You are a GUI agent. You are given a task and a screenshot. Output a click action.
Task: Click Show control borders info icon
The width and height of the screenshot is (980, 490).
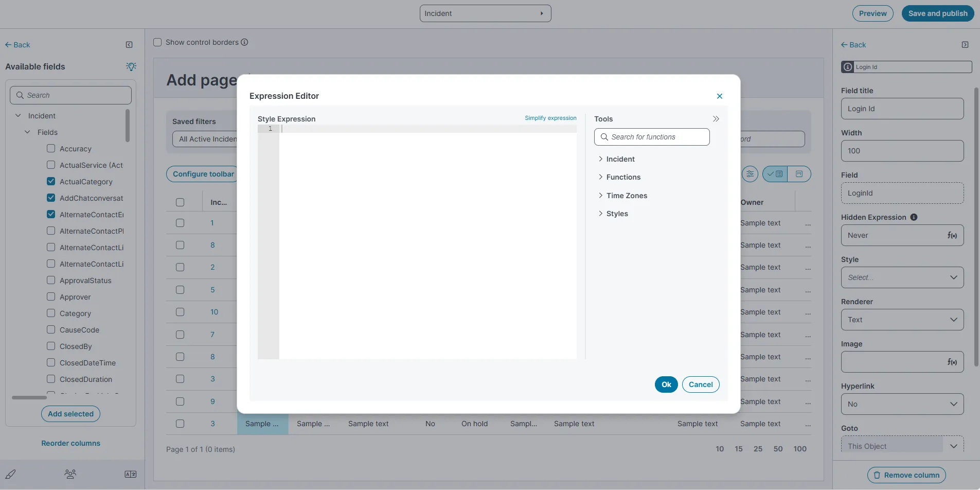point(244,42)
